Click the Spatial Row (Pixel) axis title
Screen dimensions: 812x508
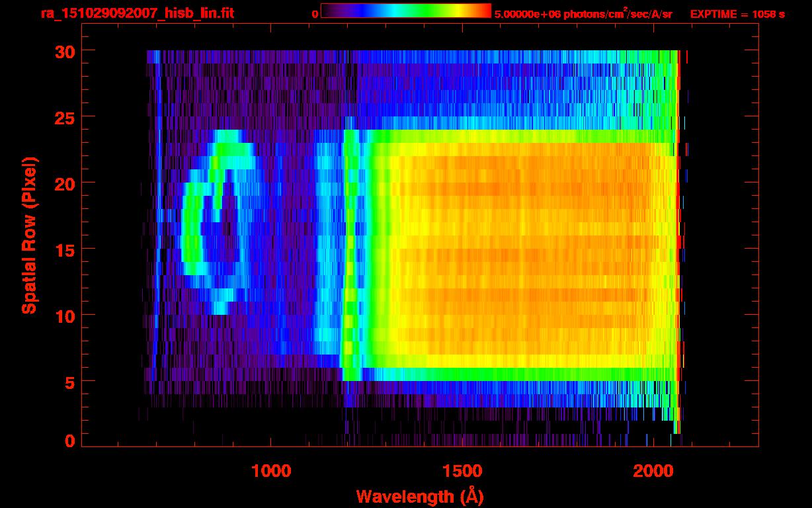click(x=29, y=235)
